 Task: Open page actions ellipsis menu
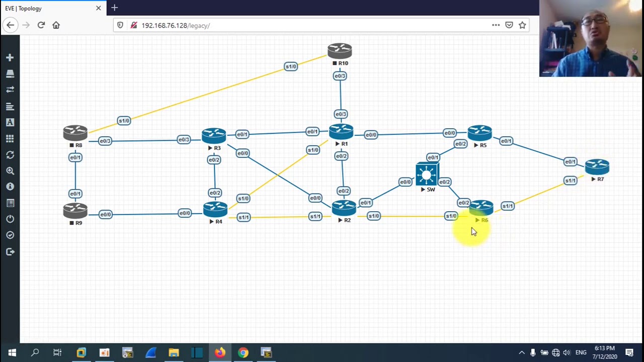496,25
